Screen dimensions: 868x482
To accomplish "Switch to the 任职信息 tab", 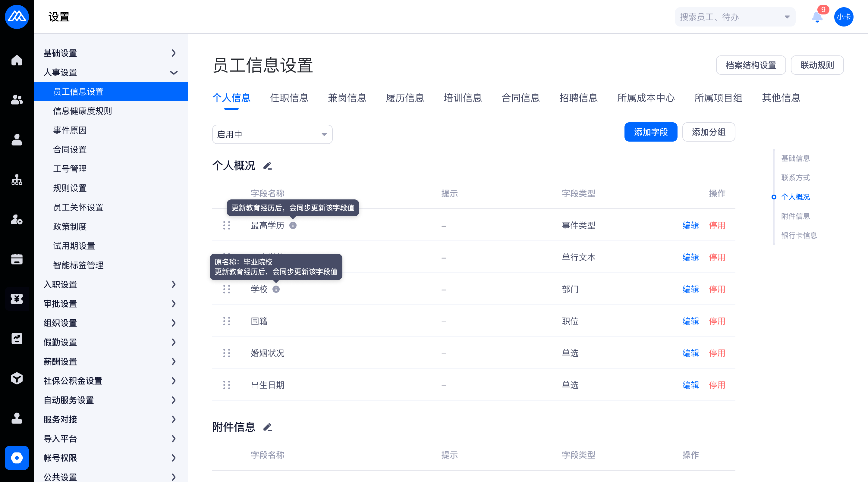I will [289, 98].
